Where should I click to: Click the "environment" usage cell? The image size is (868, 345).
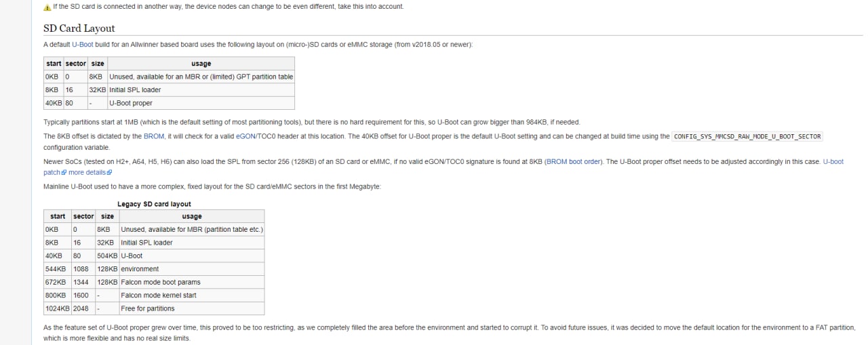tap(192, 269)
